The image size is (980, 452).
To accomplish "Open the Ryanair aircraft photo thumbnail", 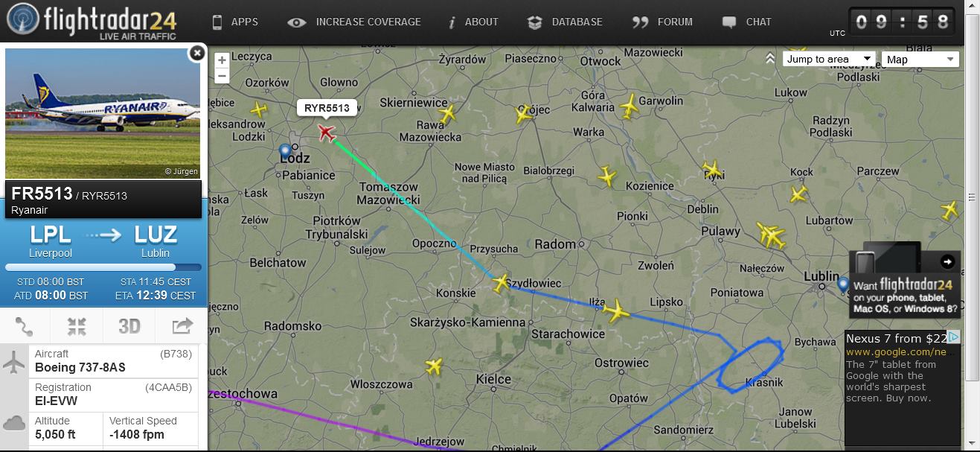I will point(103,114).
